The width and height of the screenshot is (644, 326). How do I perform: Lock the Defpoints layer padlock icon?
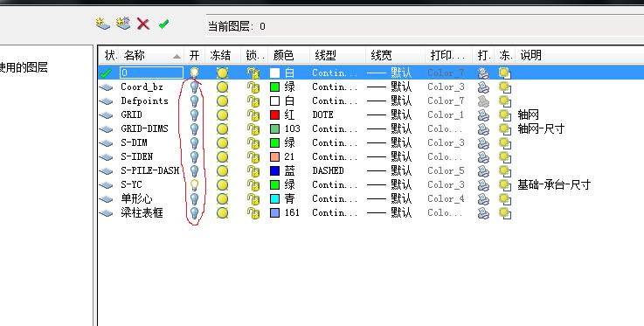tap(253, 101)
